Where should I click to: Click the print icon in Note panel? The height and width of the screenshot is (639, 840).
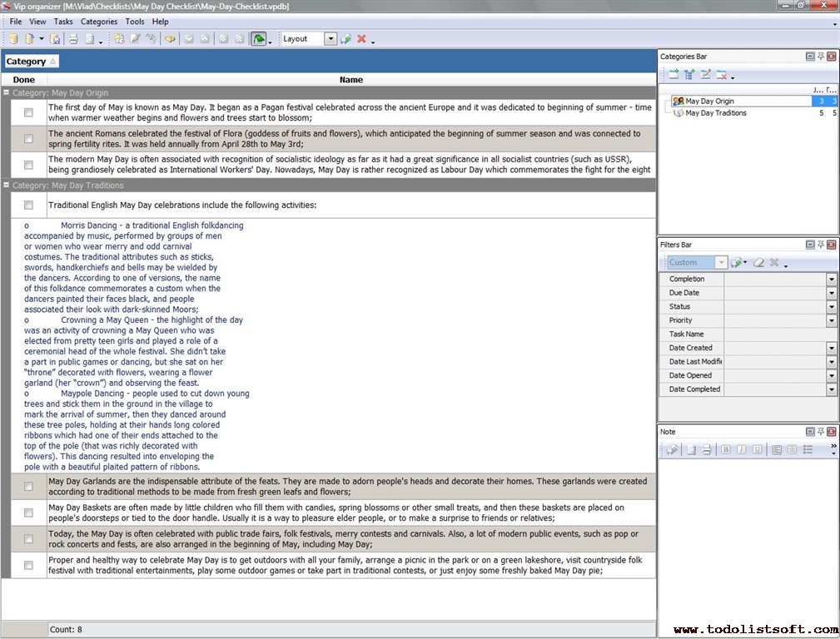coord(706,450)
